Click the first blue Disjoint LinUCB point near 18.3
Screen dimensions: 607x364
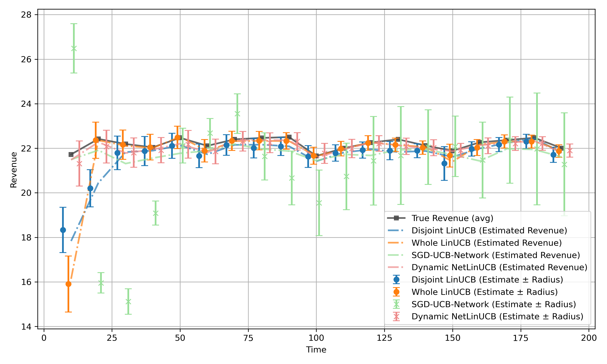(x=63, y=230)
